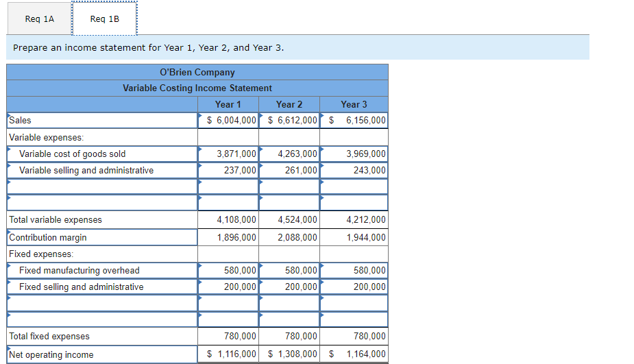Open the Contribution margin label dropdown

click(102, 237)
